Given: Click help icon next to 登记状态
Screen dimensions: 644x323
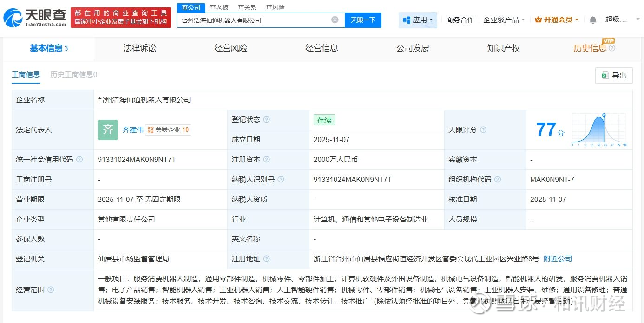Looking at the screenshot, I should [x=266, y=120].
